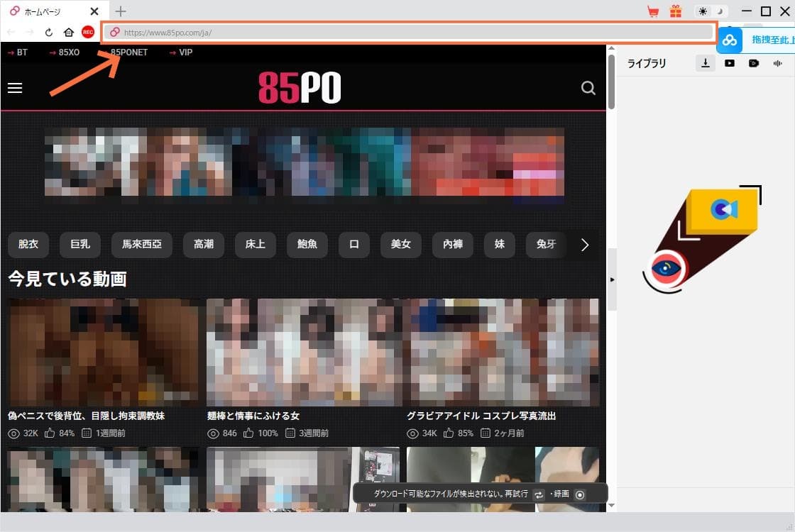Open the hamburger menu on the site
Viewport: 795px width, 532px height.
pos(15,88)
